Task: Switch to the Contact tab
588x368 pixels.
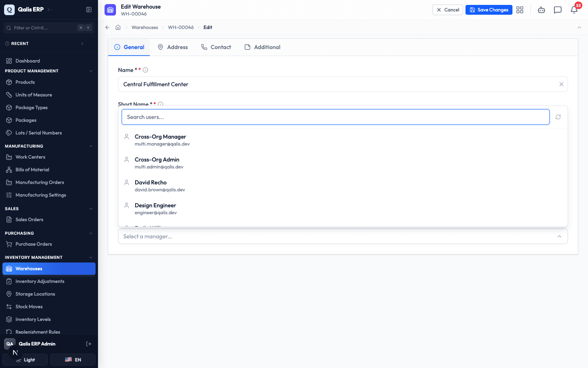Action: click(x=216, y=47)
